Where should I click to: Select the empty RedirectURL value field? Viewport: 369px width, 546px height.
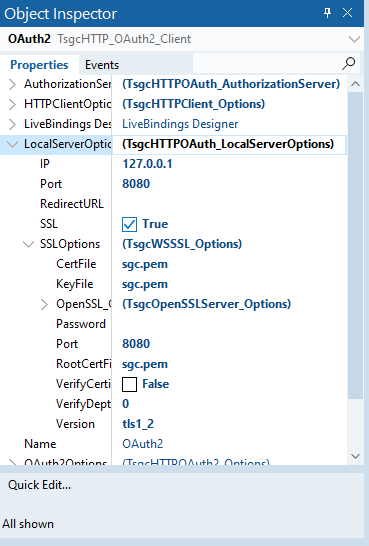(229, 204)
